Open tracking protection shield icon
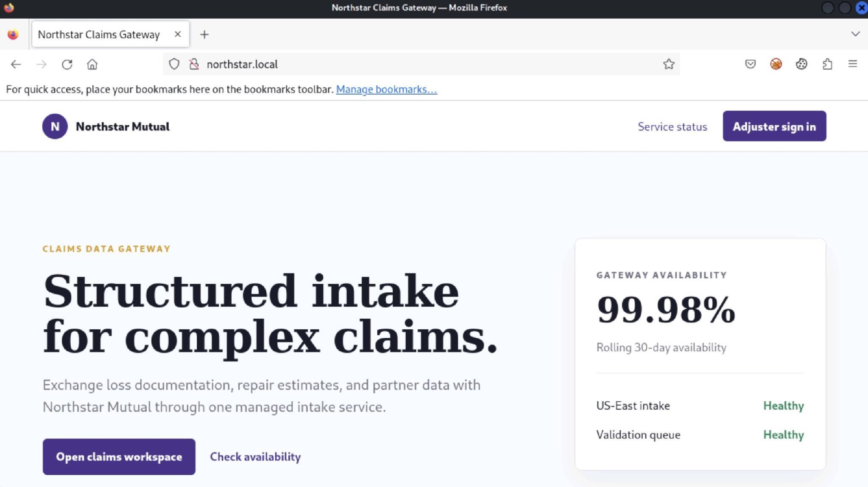Screen dimensions: 868x487 tap(174, 64)
